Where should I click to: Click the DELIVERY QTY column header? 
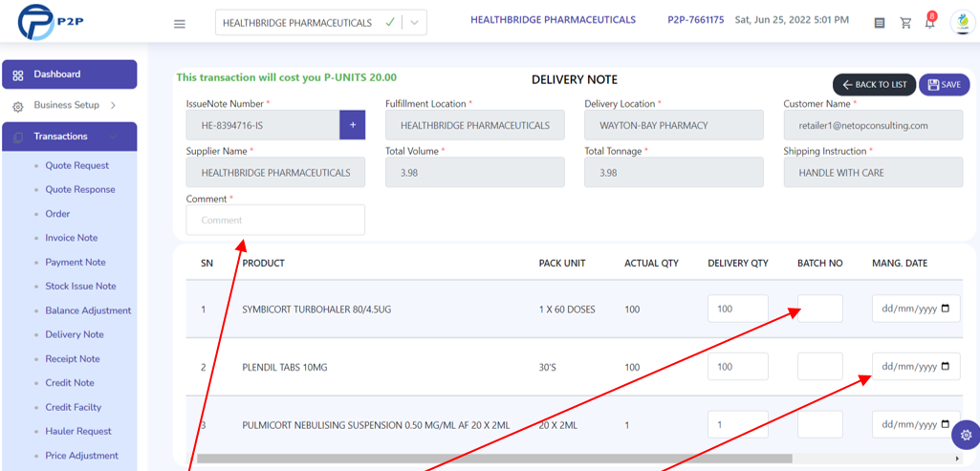coord(738,263)
